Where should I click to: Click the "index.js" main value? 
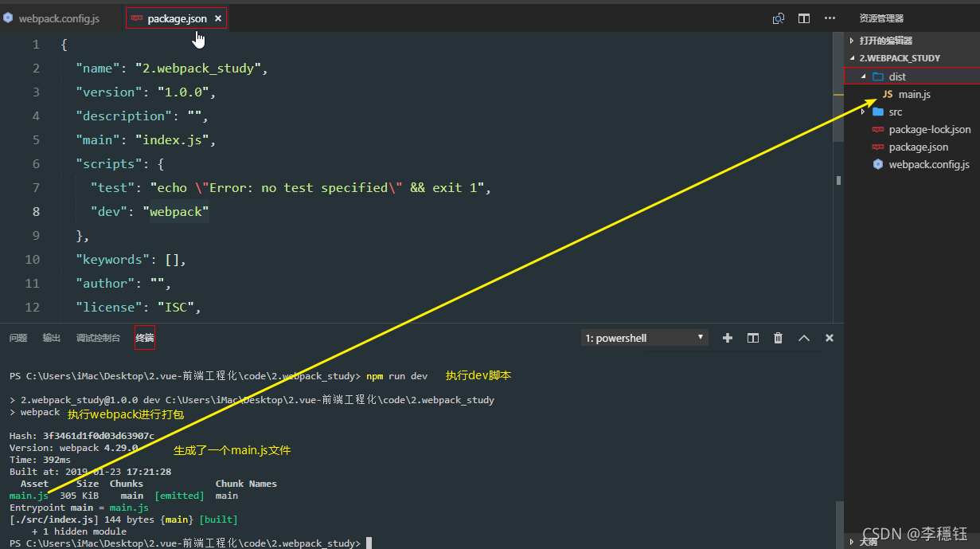tap(172, 139)
